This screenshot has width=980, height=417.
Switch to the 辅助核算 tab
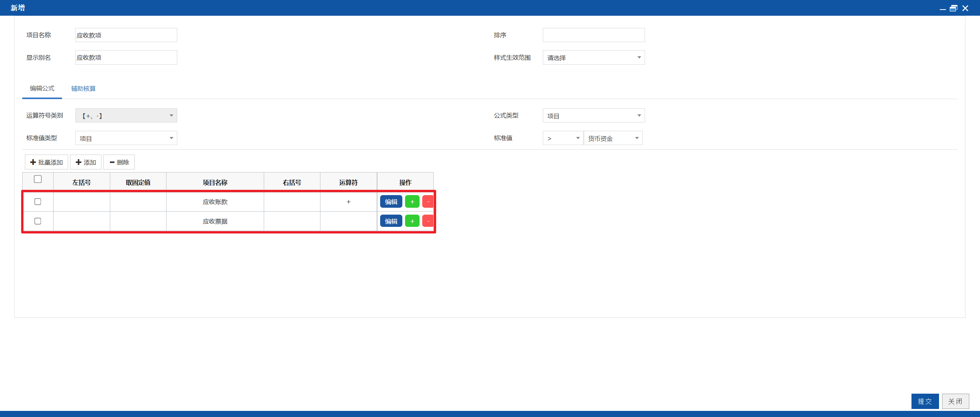[x=83, y=88]
